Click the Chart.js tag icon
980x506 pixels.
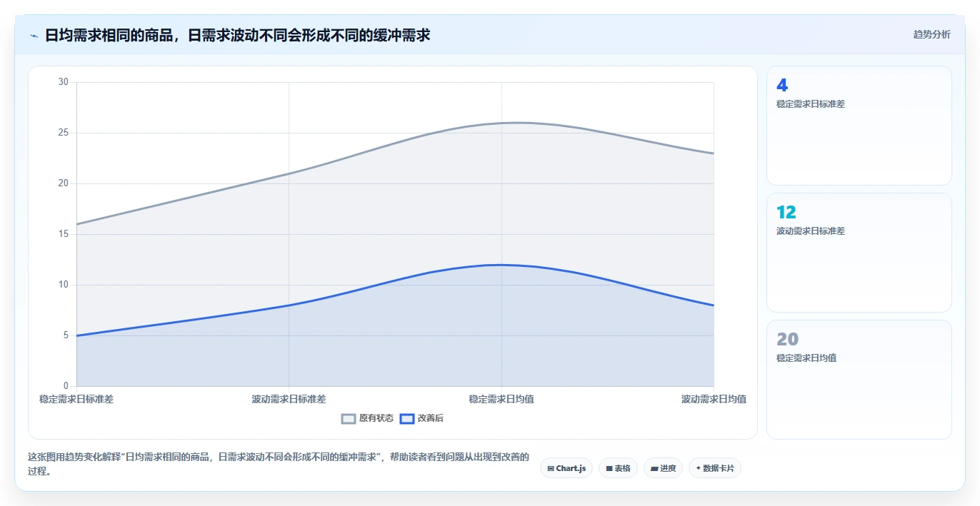551,469
